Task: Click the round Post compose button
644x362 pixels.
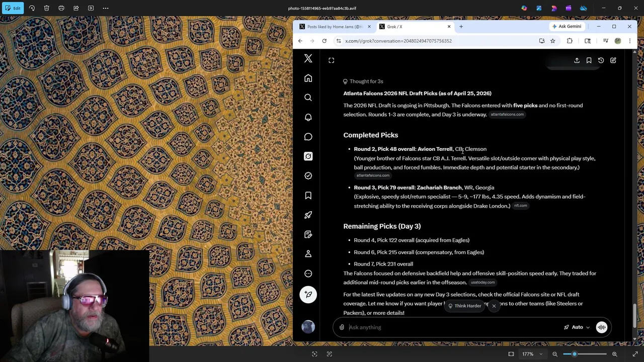Action: tap(308, 295)
